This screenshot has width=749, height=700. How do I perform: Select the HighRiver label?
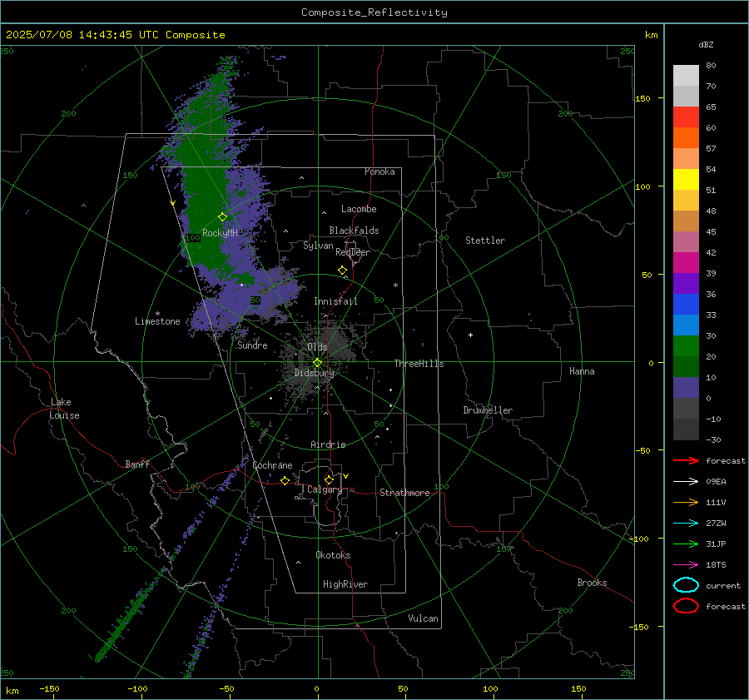345,584
